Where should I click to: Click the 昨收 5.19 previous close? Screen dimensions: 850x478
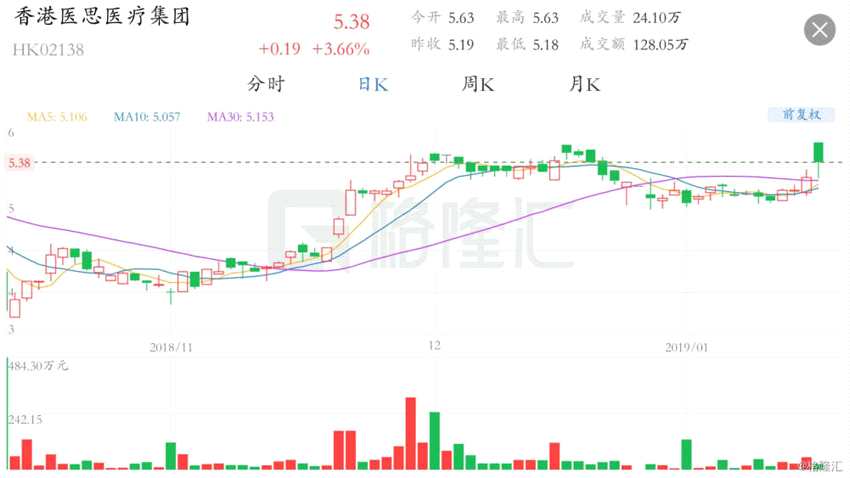[442, 44]
